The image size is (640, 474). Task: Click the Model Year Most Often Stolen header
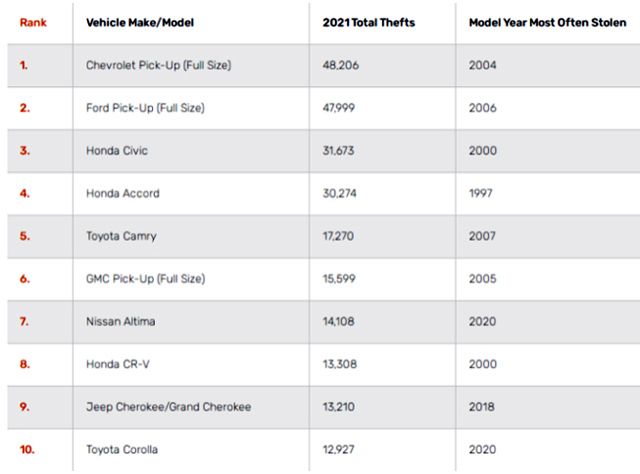click(546, 21)
